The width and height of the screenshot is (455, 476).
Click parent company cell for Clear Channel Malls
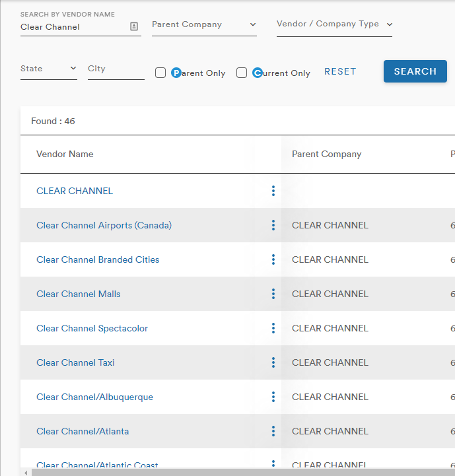coord(330,294)
